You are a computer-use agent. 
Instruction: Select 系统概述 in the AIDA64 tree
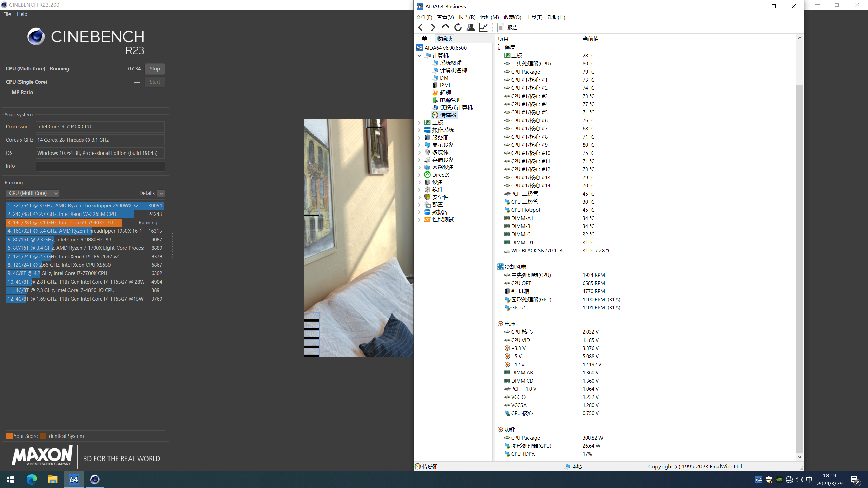point(447,63)
